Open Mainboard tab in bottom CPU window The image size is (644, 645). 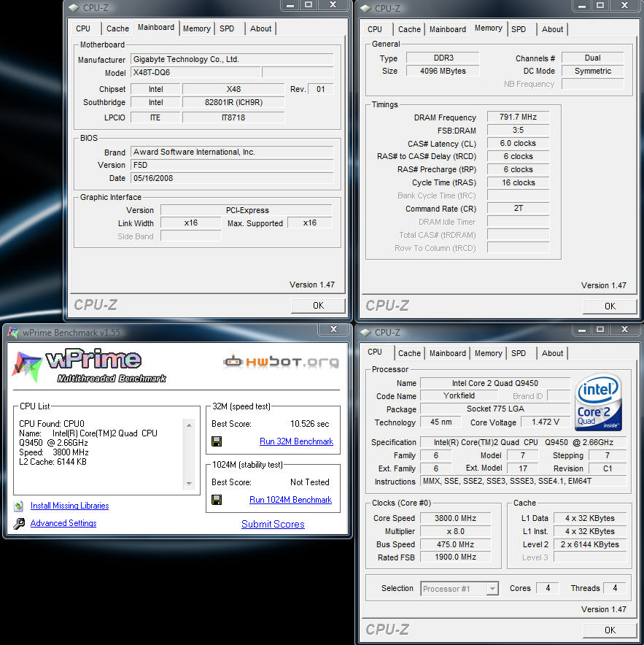point(447,353)
